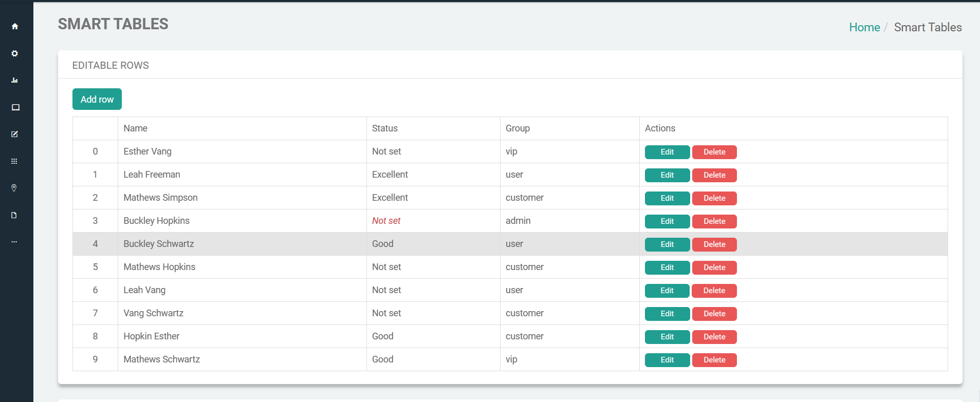Select the name Hopkin Esther

[152, 336]
